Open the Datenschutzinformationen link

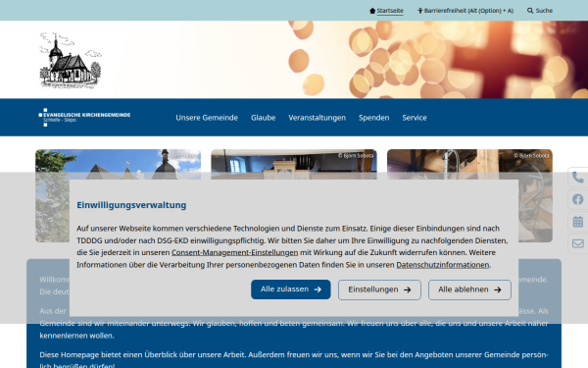click(443, 265)
